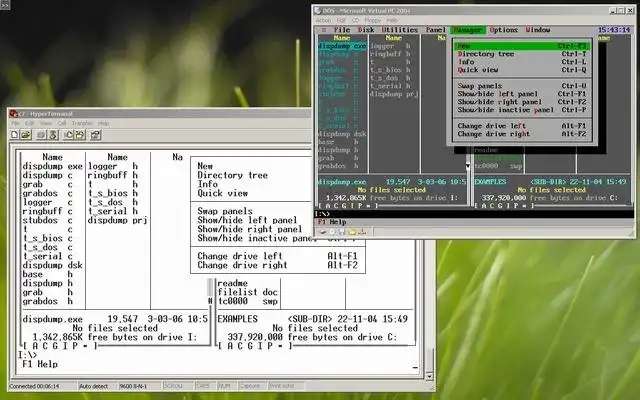Click 'dispdump prj' in HyperTerminal file list
This screenshot has height=400, width=640.
pyautogui.click(x=118, y=220)
